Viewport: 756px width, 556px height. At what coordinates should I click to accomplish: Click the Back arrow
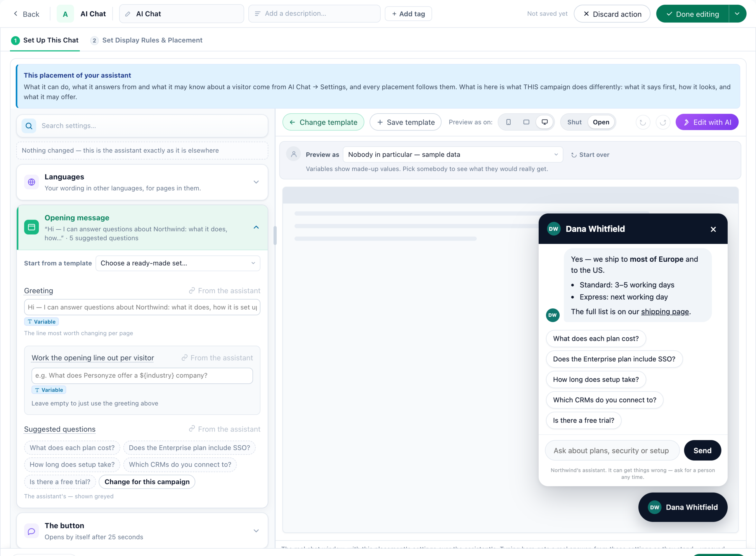(15, 14)
